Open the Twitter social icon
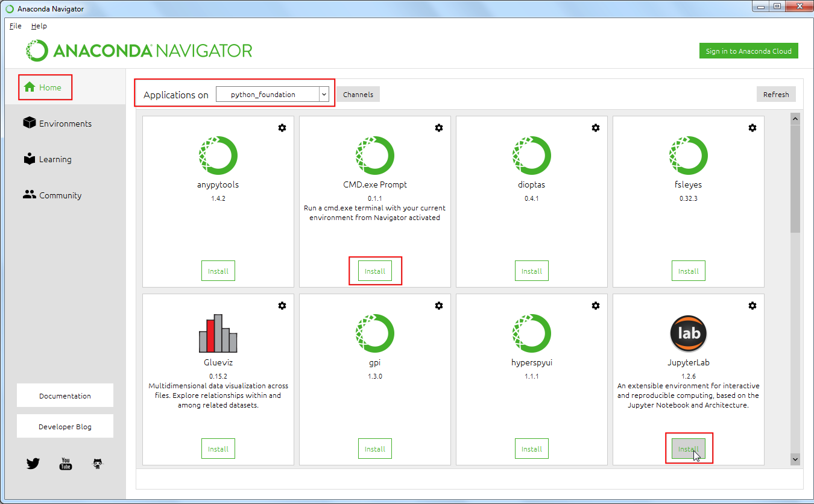 pyautogui.click(x=33, y=464)
